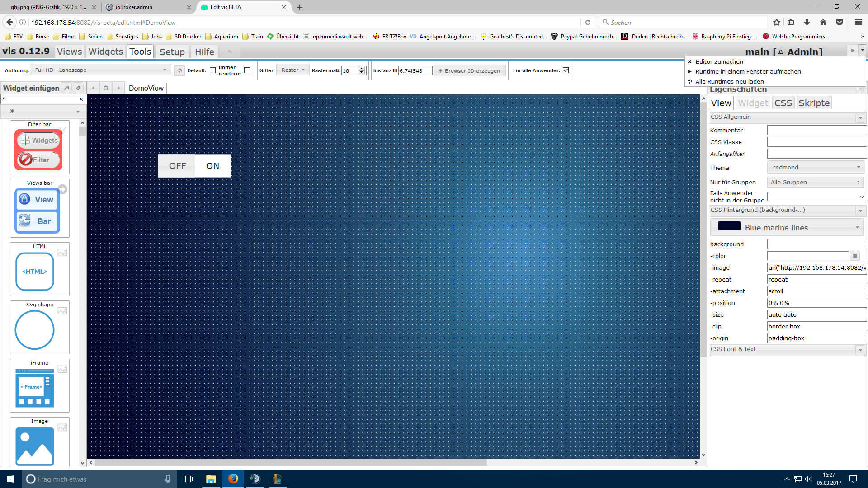The height and width of the screenshot is (488, 868).
Task: Switch to the Setup menu tab
Action: tap(172, 52)
